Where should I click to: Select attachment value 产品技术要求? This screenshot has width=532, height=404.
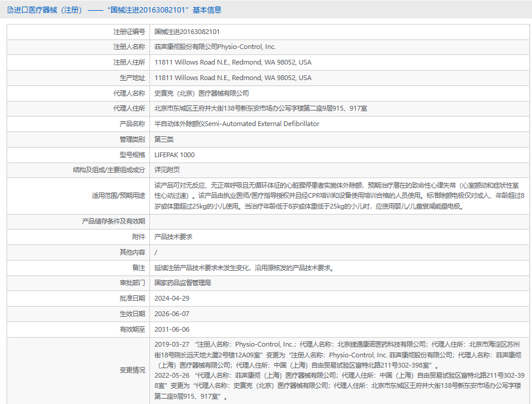173,237
